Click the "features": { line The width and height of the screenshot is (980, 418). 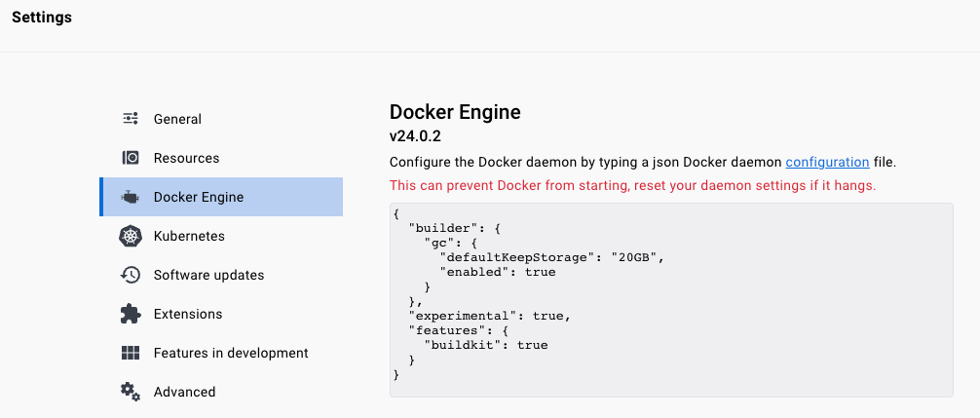click(x=460, y=330)
